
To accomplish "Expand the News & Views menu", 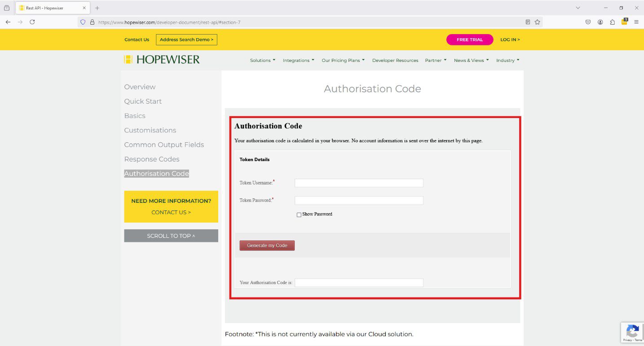I will point(471,61).
